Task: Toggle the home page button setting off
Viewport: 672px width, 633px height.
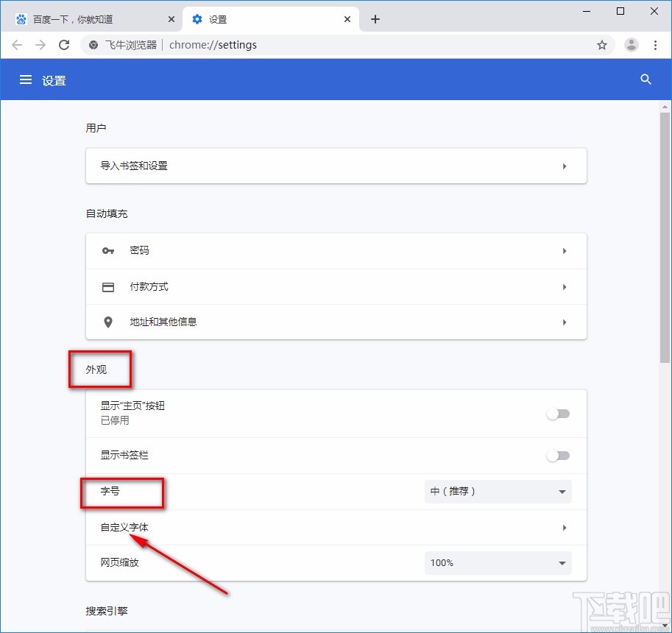Action: (x=558, y=414)
